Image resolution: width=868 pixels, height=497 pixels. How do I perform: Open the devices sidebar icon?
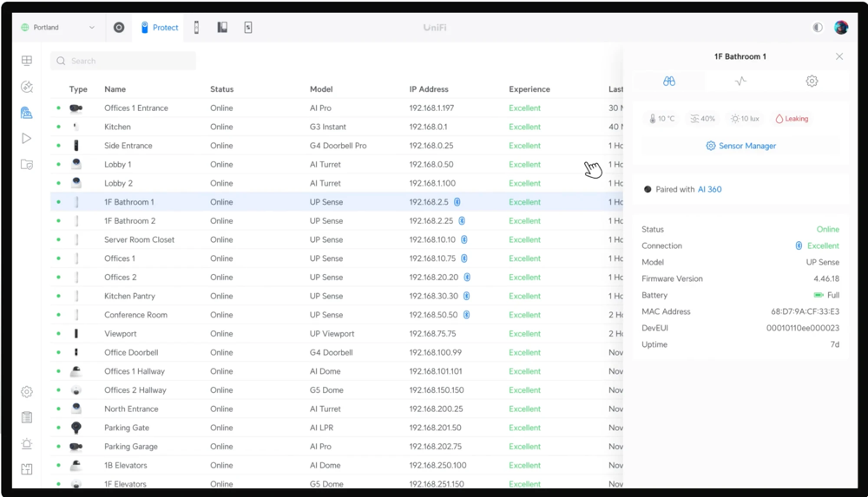click(x=27, y=113)
